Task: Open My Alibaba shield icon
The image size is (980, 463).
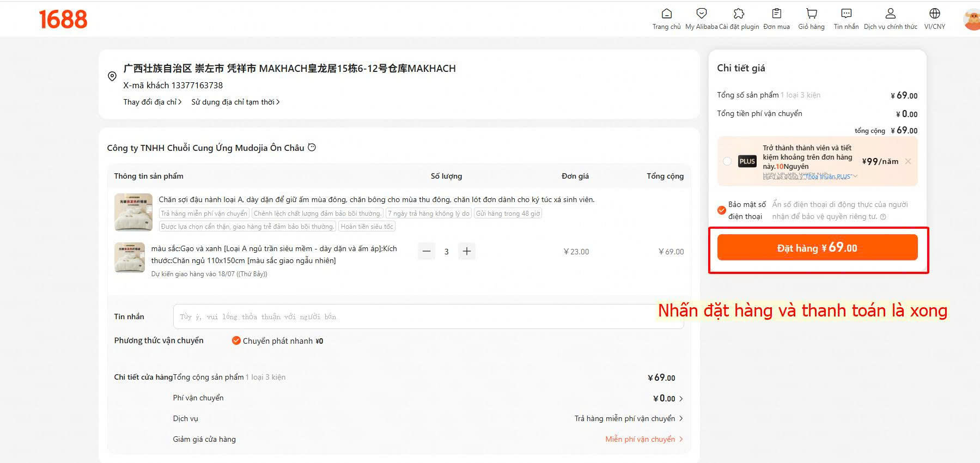Action: 702,14
